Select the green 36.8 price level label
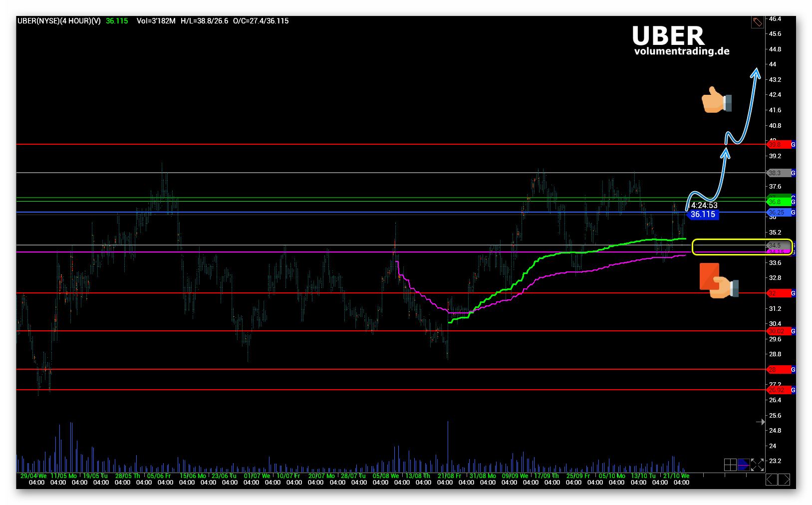Image resolution: width=812 pixels, height=505 pixels. pyautogui.click(x=778, y=202)
